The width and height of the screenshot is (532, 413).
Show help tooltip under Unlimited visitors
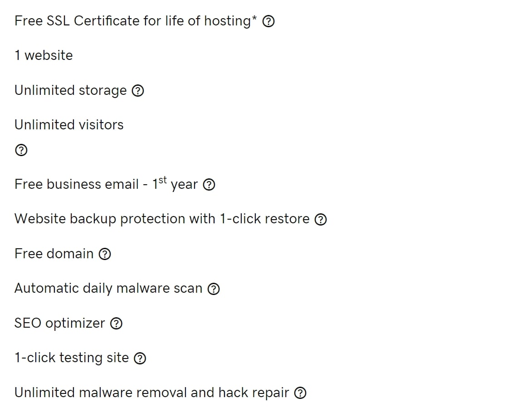[x=21, y=150]
